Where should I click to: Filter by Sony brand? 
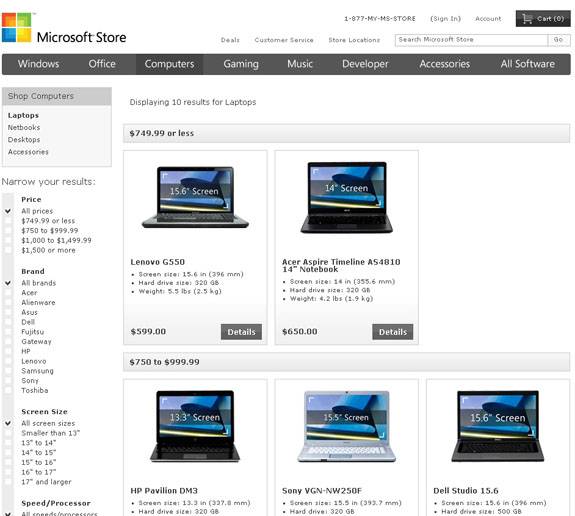8,381
